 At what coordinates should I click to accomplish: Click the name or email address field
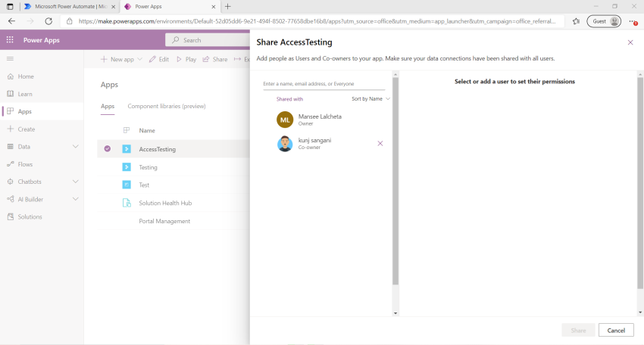[324, 84]
